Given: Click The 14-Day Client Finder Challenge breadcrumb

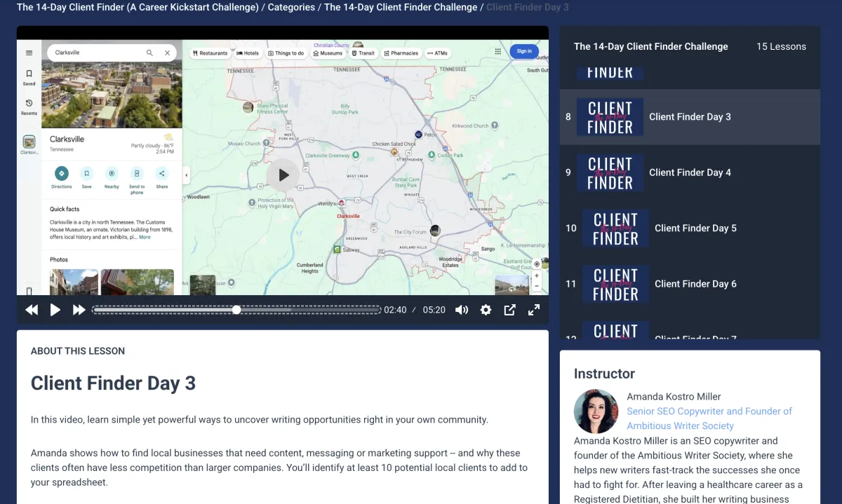Looking at the screenshot, I should tap(401, 7).
